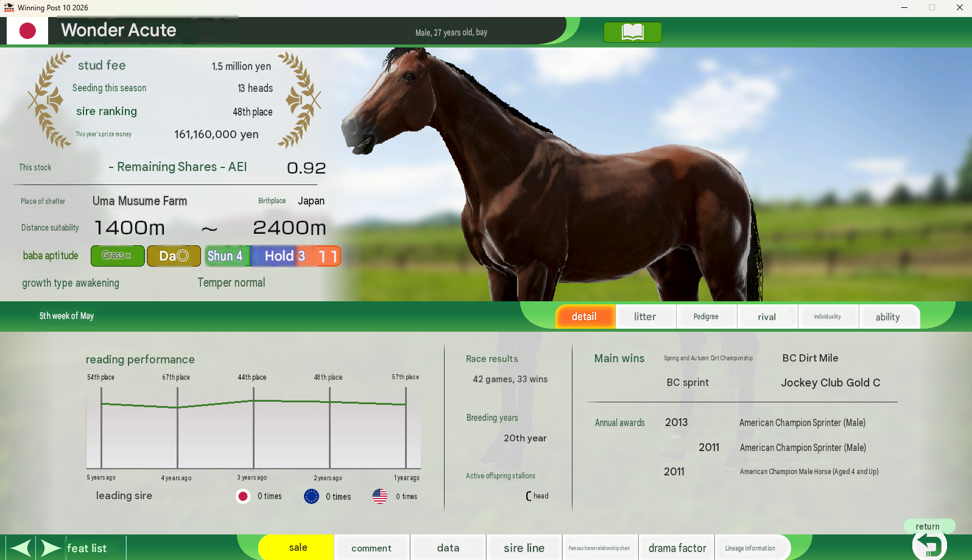Click the AEI value 0.92
The image size is (972, 560).
click(306, 168)
